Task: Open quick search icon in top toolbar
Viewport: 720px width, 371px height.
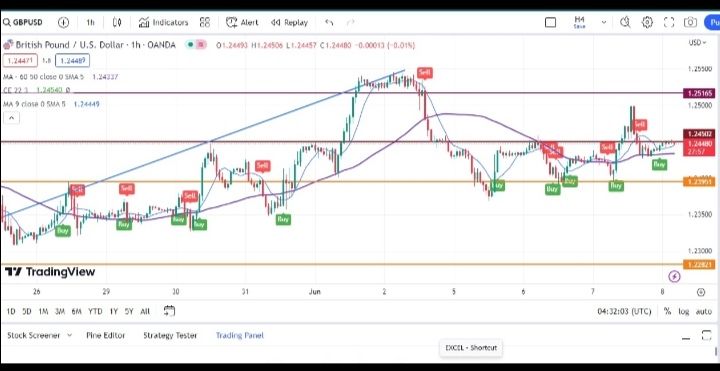Action: coord(625,22)
